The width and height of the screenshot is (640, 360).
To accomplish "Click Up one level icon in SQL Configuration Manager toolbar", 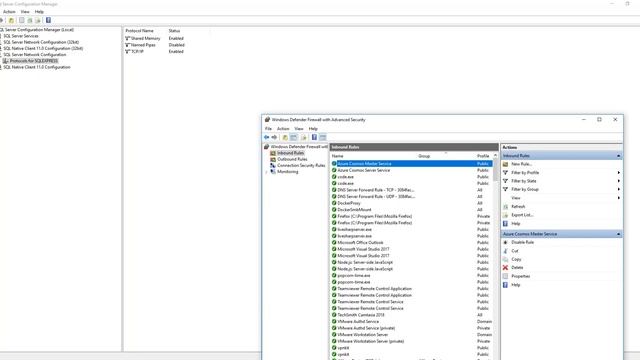I will pyautogui.click(x=11, y=20).
